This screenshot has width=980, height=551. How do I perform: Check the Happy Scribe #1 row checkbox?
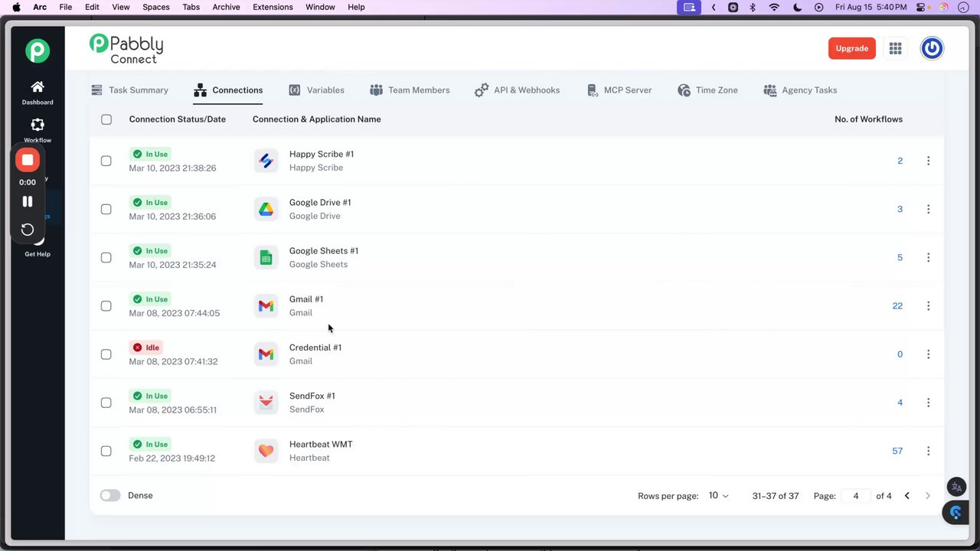106,161
